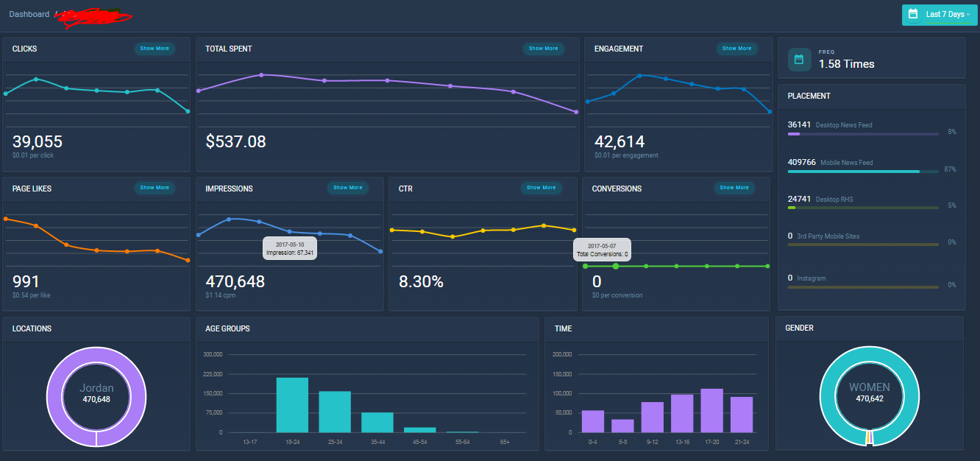
Task: Click the Mobile News Feed progress bar
Action: pos(863,172)
